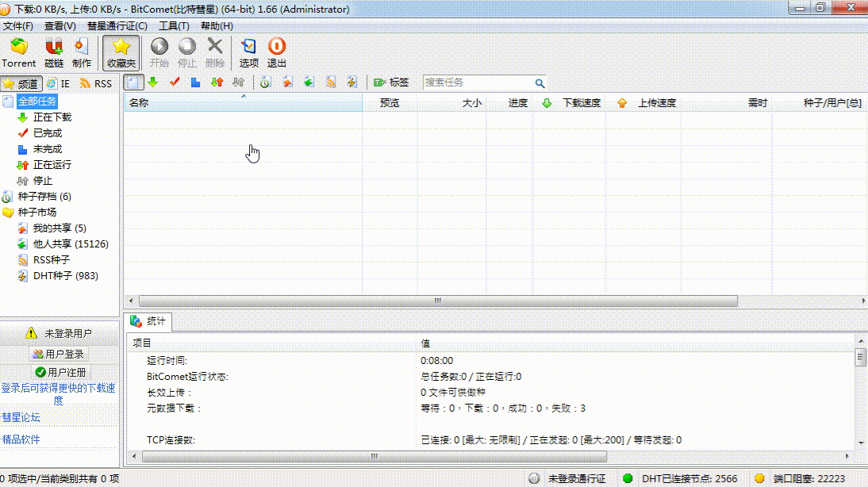Image resolution: width=868 pixels, height=487 pixels.
Task: Toggle the 收藏夹 favorites panel
Action: pos(121,53)
